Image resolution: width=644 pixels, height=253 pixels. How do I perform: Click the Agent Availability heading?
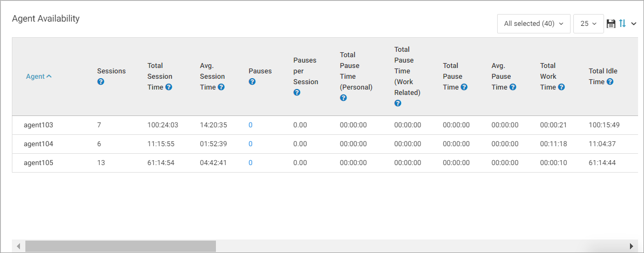click(x=45, y=18)
